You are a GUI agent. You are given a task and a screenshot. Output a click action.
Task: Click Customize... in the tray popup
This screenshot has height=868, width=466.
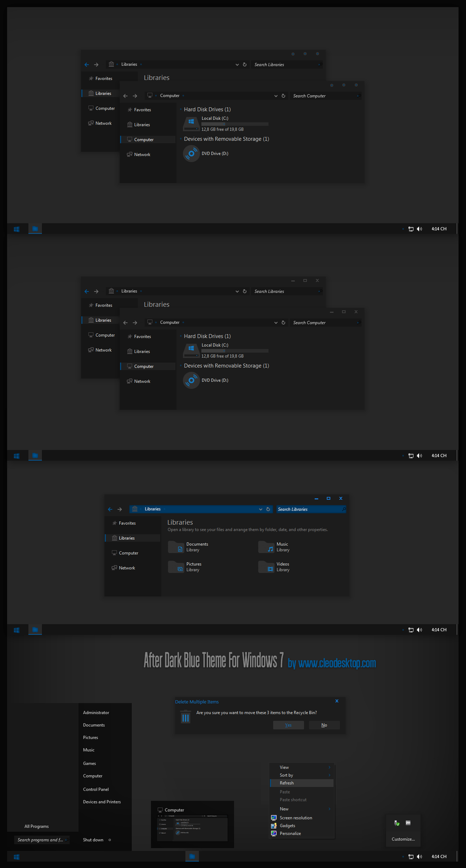(x=403, y=839)
